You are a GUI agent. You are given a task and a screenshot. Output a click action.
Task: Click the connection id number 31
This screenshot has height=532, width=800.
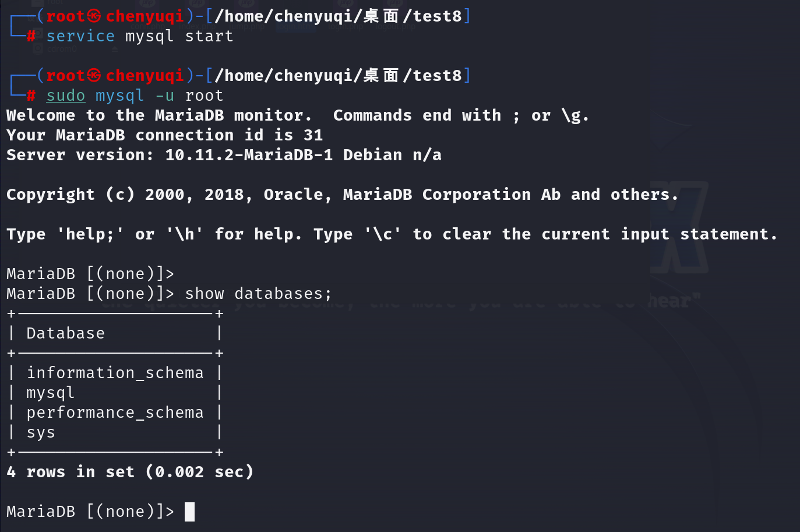[x=313, y=135]
